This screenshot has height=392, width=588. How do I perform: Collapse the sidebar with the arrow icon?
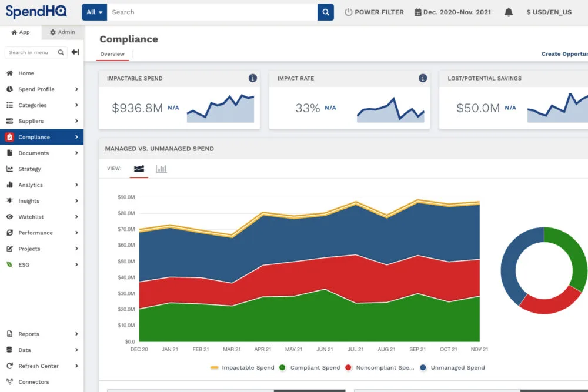(75, 52)
